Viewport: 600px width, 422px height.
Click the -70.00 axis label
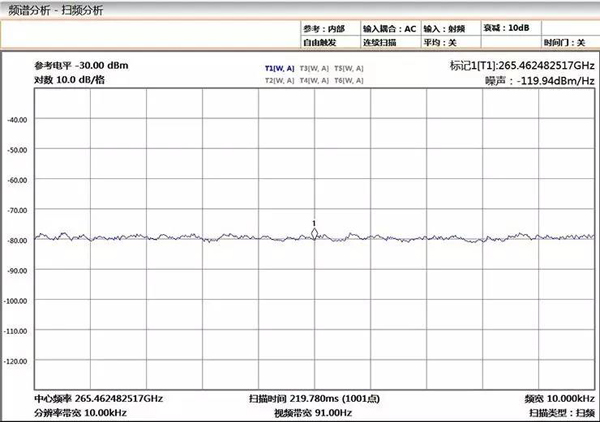coord(17,210)
